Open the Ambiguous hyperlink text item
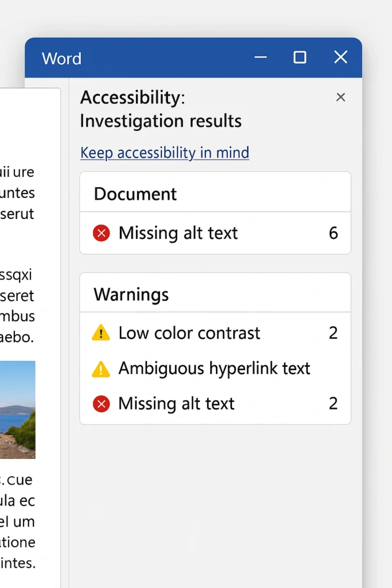The height and width of the screenshot is (588, 392). [x=215, y=368]
